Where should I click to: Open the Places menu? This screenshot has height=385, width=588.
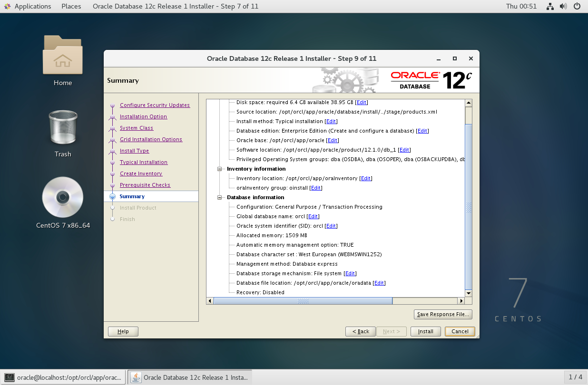tap(71, 6)
